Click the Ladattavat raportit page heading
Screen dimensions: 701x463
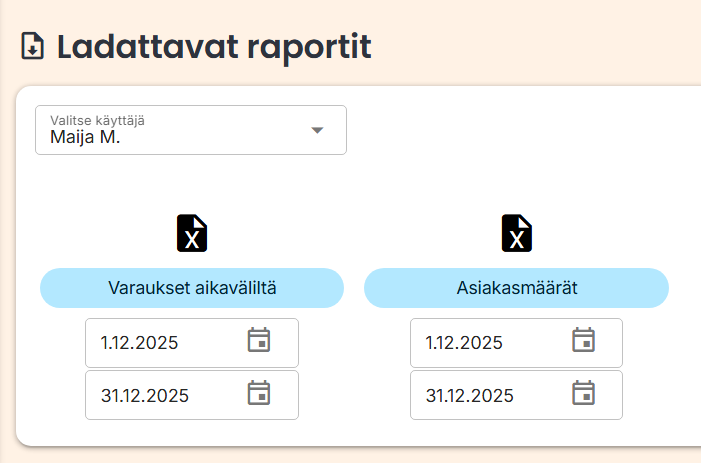(214, 47)
